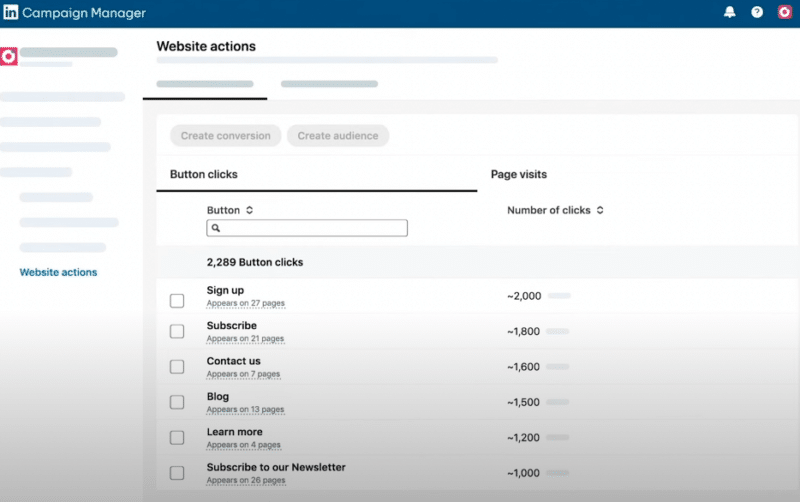Screen dimensions: 800x502
Task: Focus the Button search input field
Action: click(307, 228)
